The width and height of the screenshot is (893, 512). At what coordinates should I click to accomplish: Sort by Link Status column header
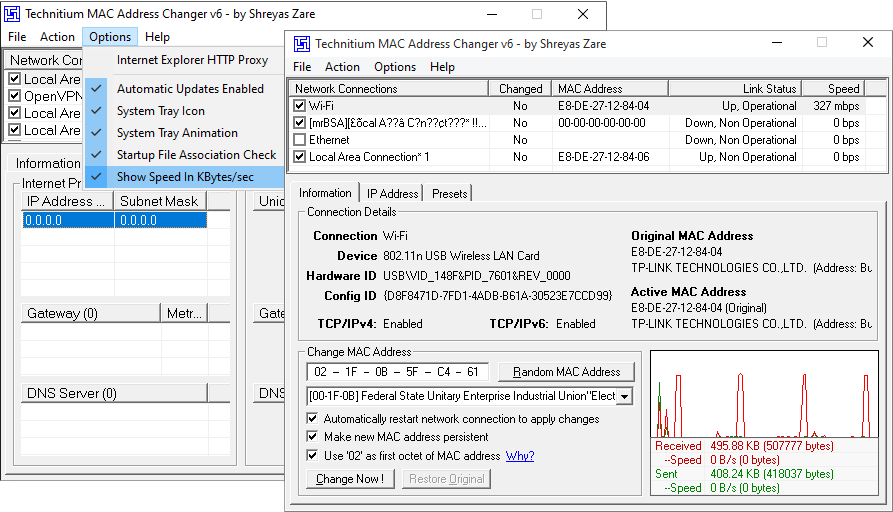click(x=735, y=89)
